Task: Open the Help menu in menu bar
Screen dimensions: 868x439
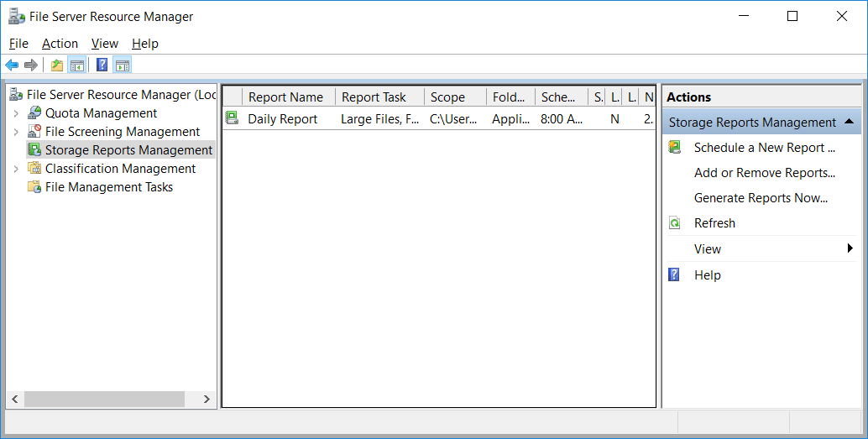Action: pyautogui.click(x=145, y=44)
